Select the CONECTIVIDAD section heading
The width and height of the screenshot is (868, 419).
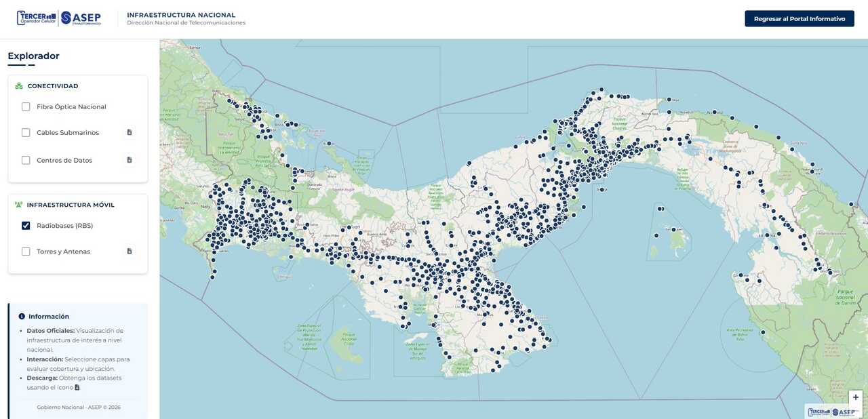pyautogui.click(x=53, y=86)
